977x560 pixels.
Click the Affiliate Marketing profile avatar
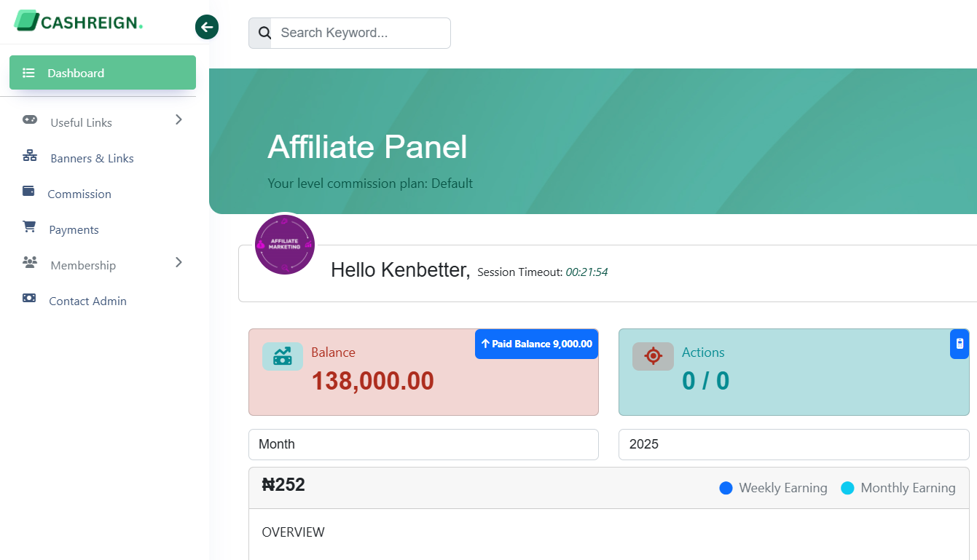(x=285, y=245)
